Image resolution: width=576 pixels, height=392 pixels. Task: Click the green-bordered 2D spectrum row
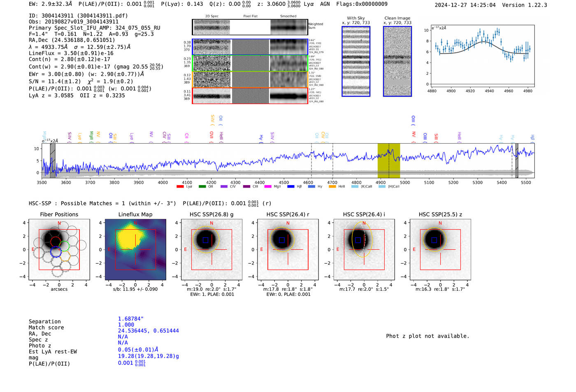(x=250, y=63)
